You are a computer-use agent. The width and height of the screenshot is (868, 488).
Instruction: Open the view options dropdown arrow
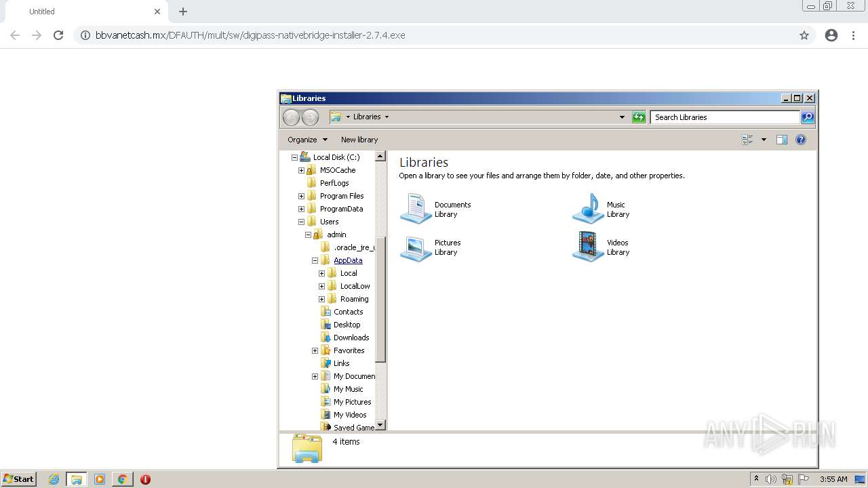pos(764,140)
